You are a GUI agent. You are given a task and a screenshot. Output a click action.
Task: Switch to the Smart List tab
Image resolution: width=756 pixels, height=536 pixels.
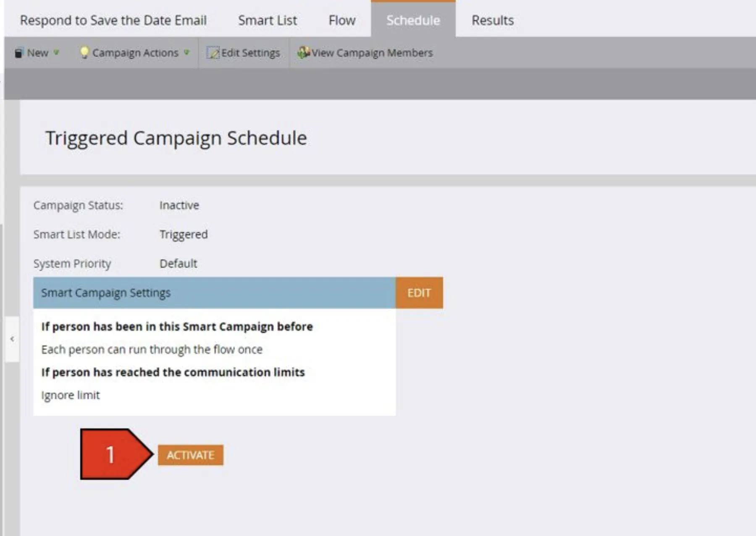(268, 20)
